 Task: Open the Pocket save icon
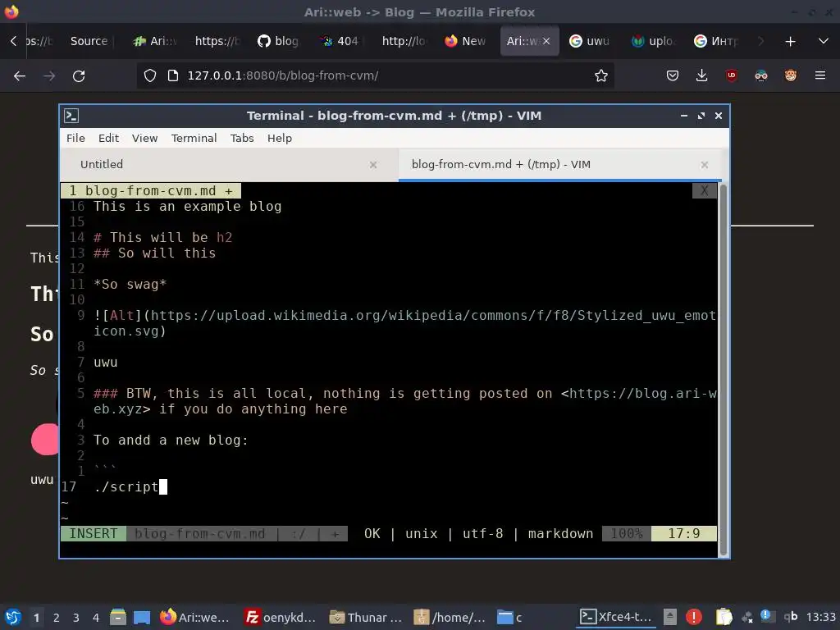click(x=673, y=75)
